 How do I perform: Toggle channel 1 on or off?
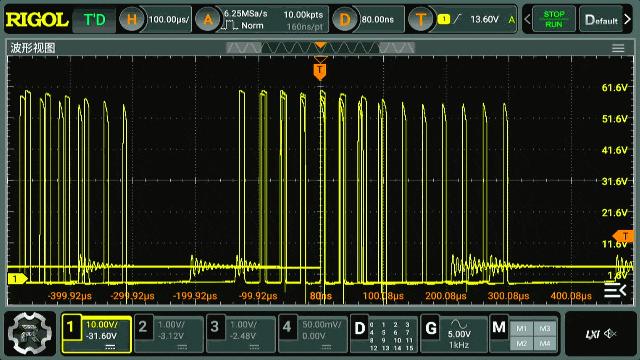pos(97,333)
